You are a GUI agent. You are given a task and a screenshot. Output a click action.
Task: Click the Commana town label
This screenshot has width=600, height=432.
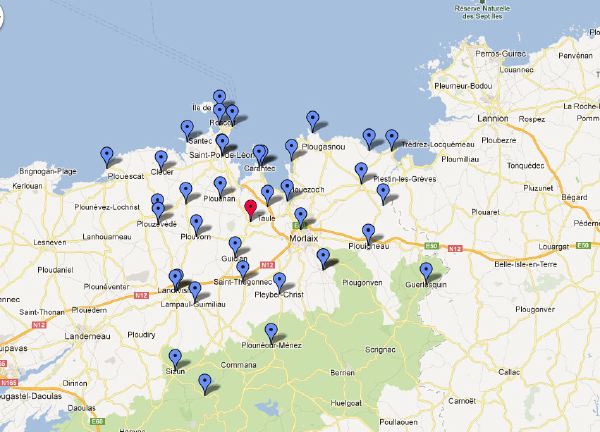pyautogui.click(x=238, y=365)
